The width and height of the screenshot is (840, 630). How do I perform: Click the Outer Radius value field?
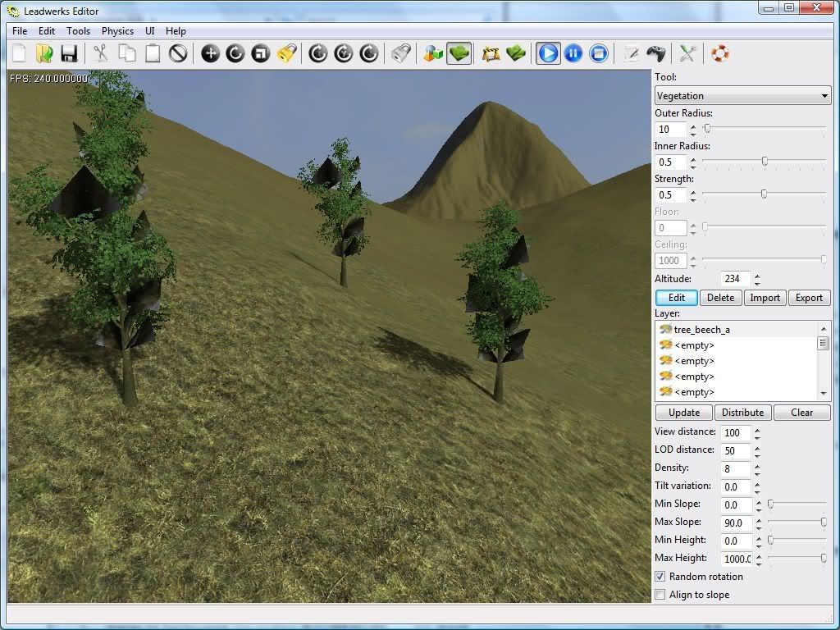[671, 130]
